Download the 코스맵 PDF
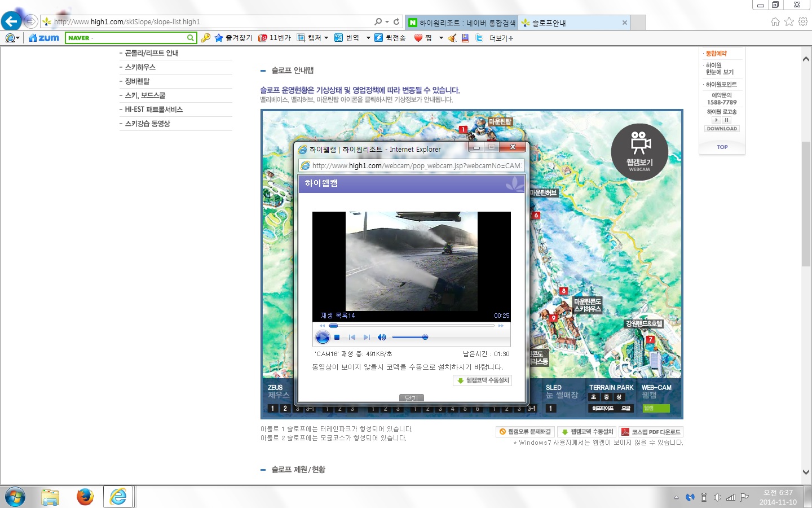This screenshot has height=508, width=812. tap(651, 432)
